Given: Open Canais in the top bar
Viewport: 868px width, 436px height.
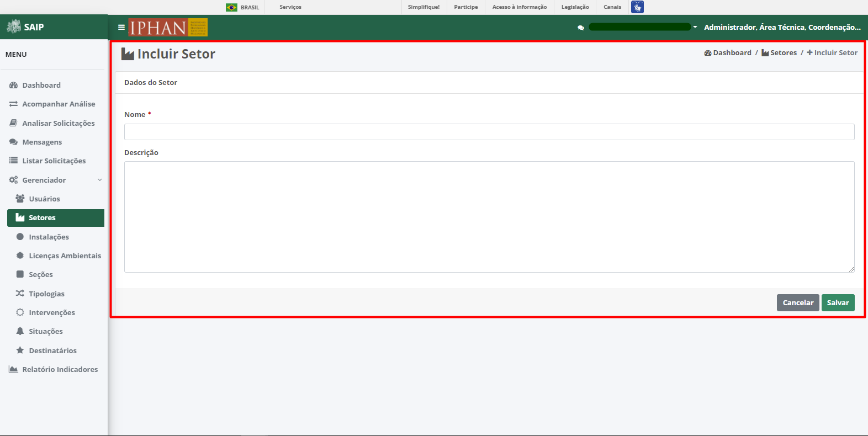Looking at the screenshot, I should click(612, 7).
